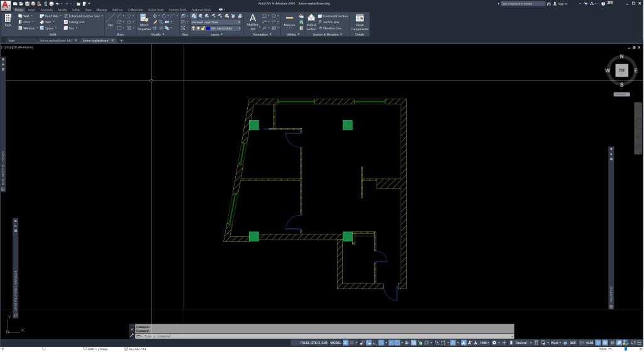Open Detail Components tool
644x352 pixels.
pyautogui.click(x=360, y=22)
